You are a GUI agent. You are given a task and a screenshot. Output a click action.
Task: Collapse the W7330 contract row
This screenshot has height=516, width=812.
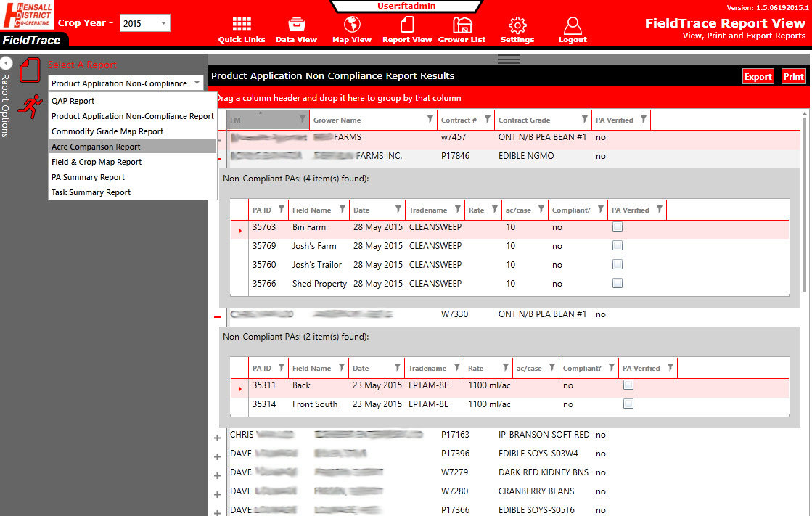tap(217, 316)
